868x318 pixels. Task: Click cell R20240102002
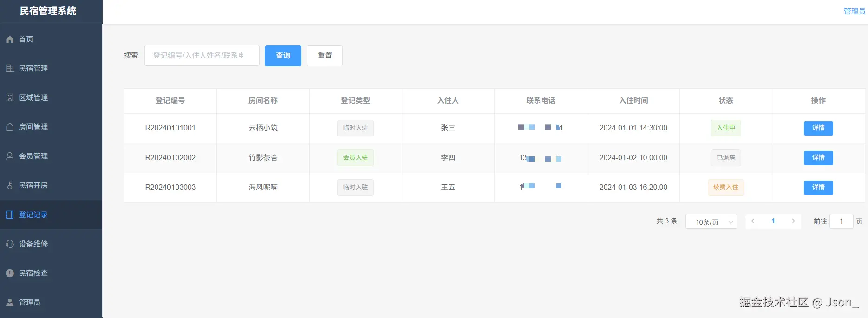pos(170,158)
